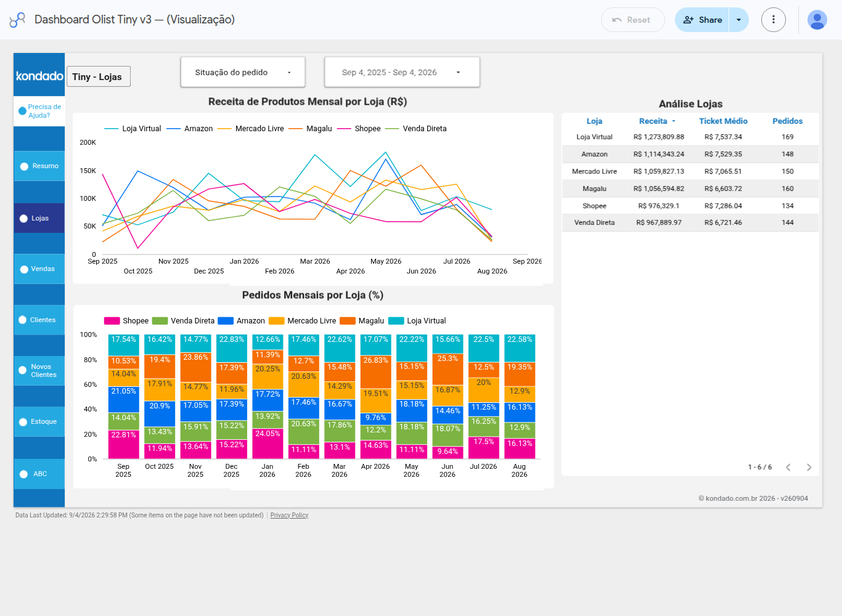842x616 pixels.
Task: Open the Privacy Policy link
Action: [289, 516]
